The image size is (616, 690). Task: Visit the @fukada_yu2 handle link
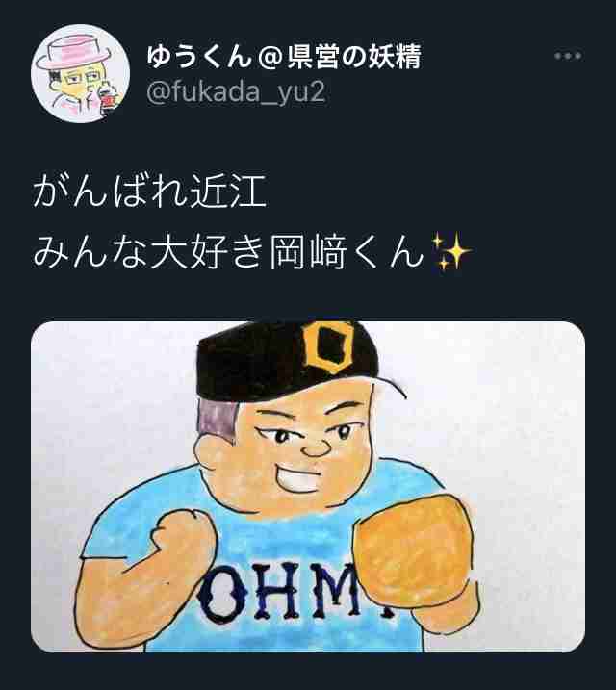tap(236, 92)
